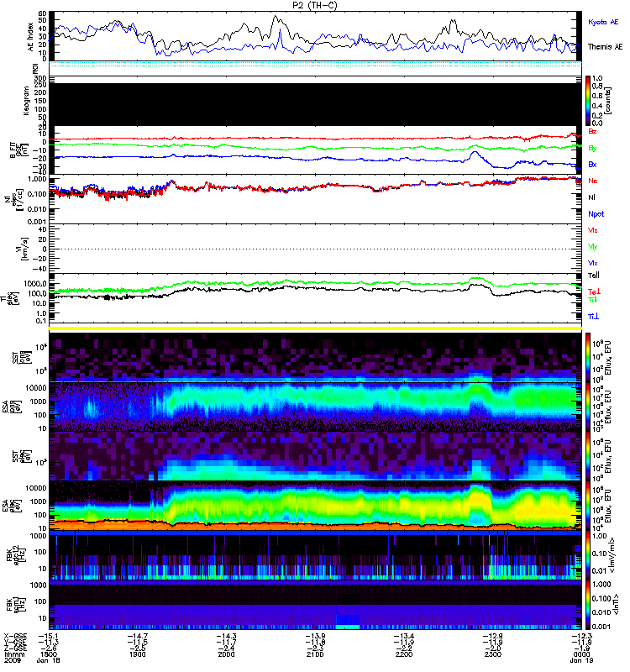
Task: Click the Jan 19 date label
Action: click(581, 660)
